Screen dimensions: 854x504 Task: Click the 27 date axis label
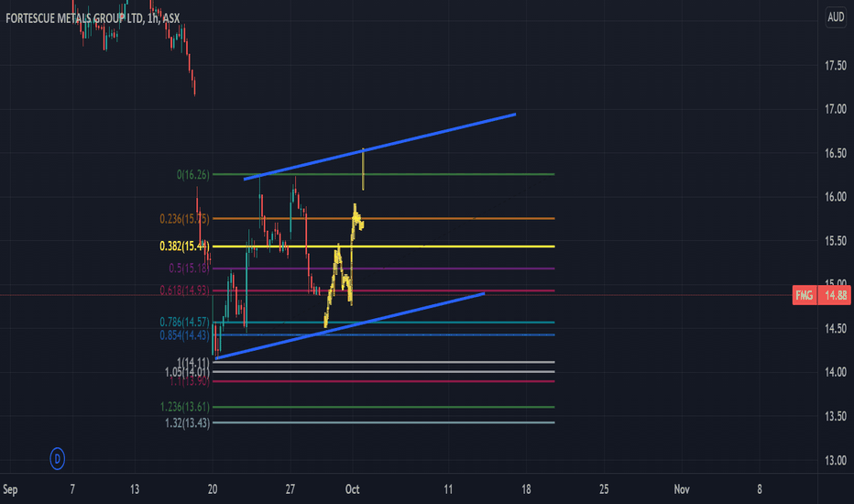click(290, 489)
